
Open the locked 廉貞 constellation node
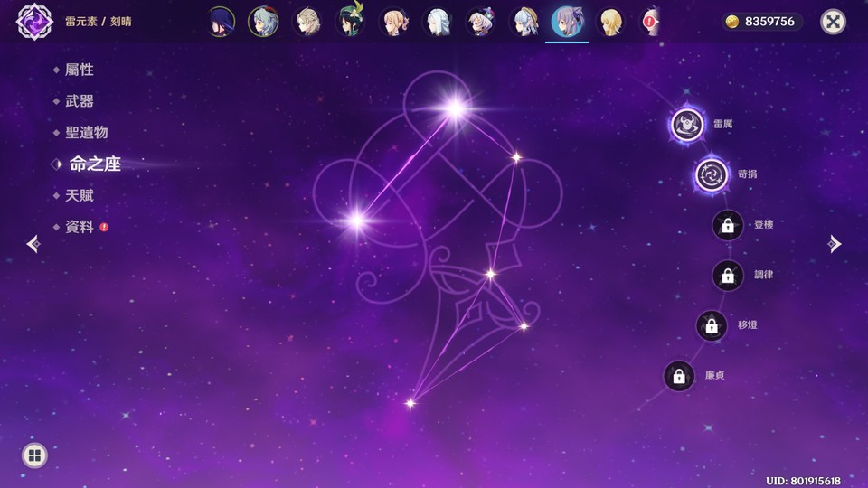tap(679, 376)
